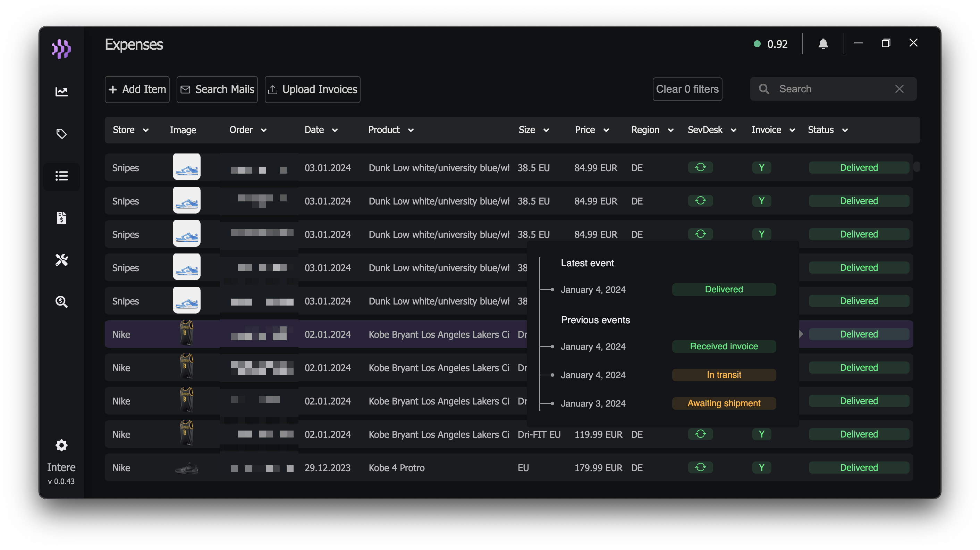The height and width of the screenshot is (550, 980).
Task: Open the price tag page in sidebar
Action: pyautogui.click(x=61, y=134)
